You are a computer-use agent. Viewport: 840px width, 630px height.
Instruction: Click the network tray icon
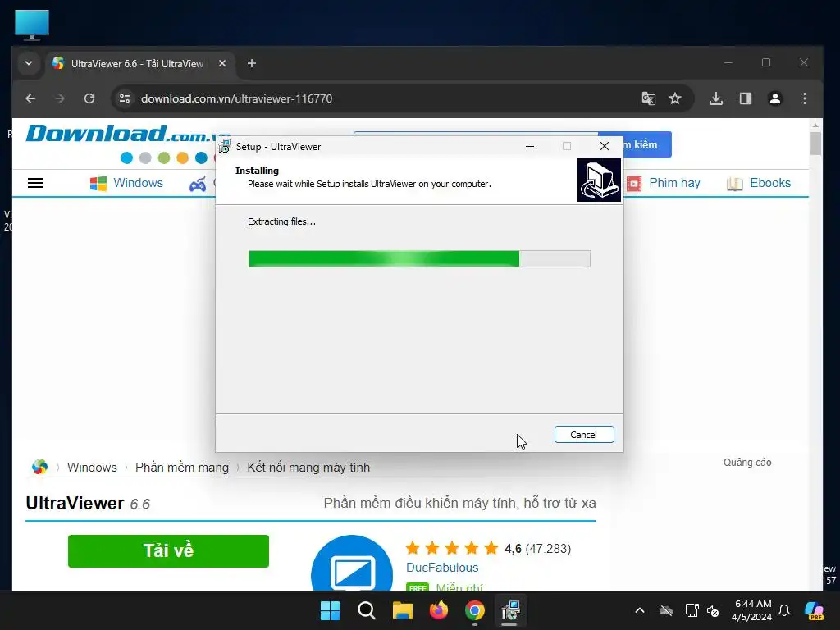(x=692, y=610)
